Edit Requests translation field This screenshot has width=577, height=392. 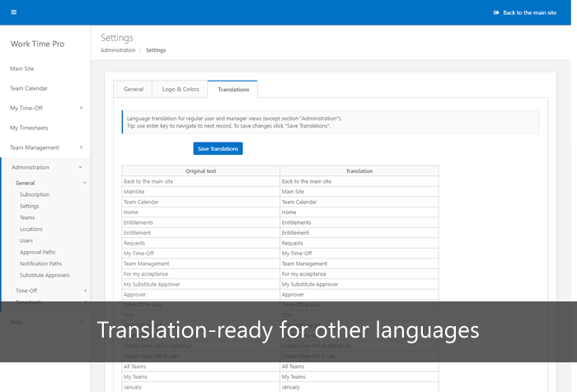pyautogui.click(x=359, y=243)
